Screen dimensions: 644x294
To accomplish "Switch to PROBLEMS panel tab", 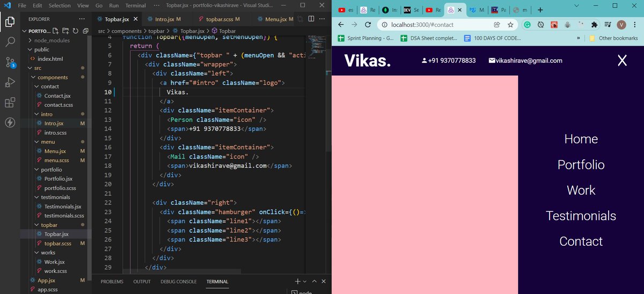I will (x=112, y=282).
